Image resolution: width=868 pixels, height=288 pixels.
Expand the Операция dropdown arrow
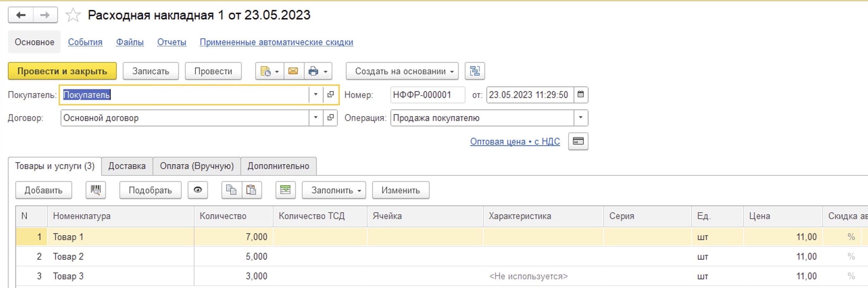point(581,118)
